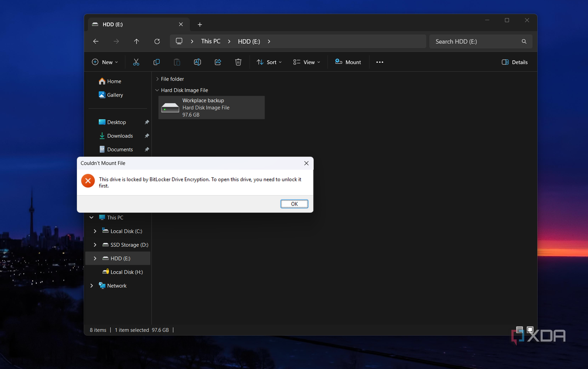Open the See more ellipsis menu
Viewport: 588px width, 369px height.
tap(379, 62)
